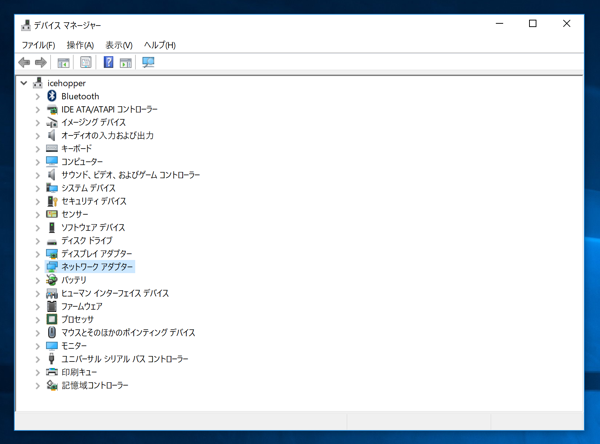The height and width of the screenshot is (444, 600).
Task: Select the セキュリティ デバイス label
Action: [x=94, y=201]
